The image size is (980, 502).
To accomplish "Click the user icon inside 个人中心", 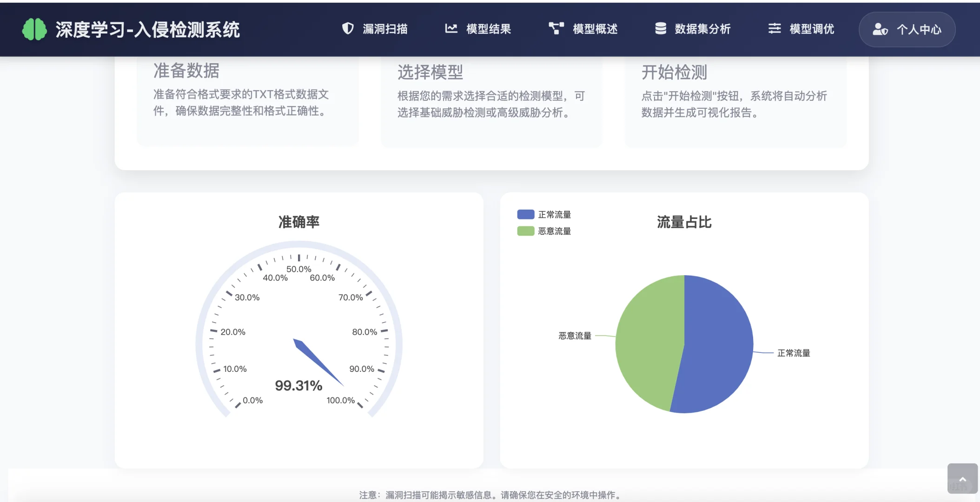I will pos(880,29).
